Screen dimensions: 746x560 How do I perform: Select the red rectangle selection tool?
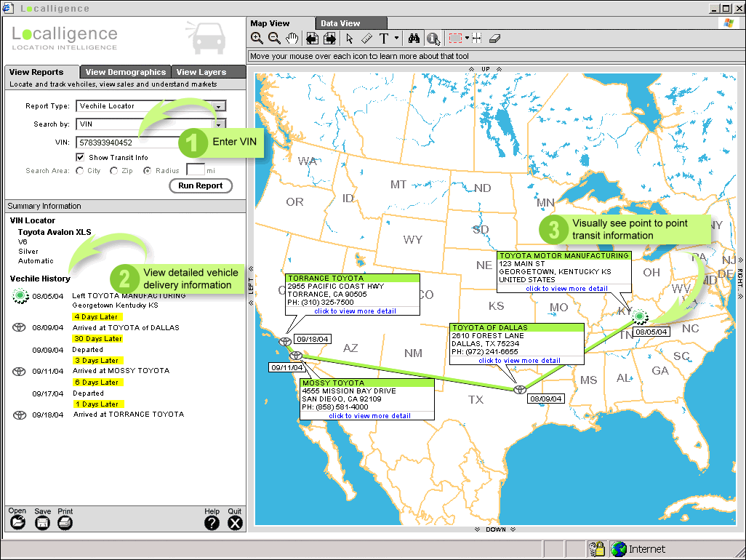[x=455, y=39]
